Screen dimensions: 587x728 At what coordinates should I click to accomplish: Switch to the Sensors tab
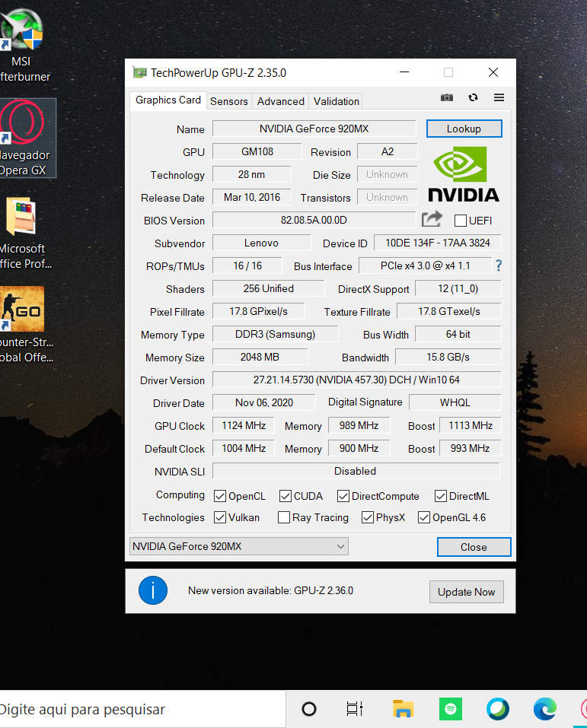(x=229, y=101)
